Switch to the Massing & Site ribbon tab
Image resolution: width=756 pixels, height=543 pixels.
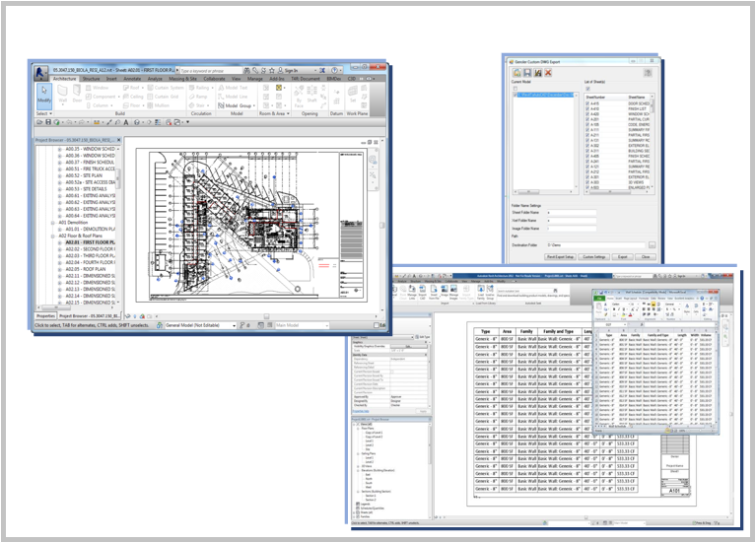pyautogui.click(x=182, y=79)
